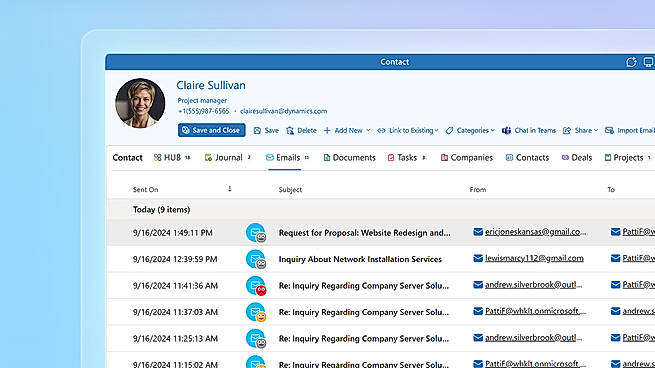This screenshot has height=368, width=655.
Task: Open Inquiry About Network Installation Services email
Action: 360,259
